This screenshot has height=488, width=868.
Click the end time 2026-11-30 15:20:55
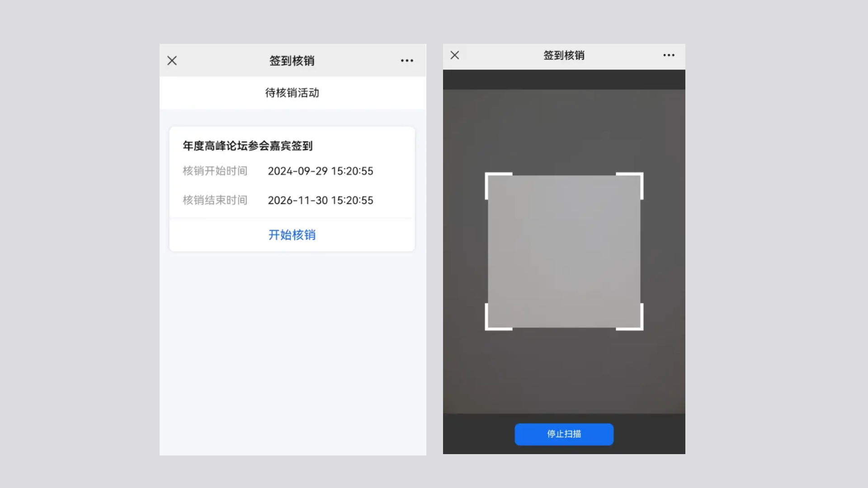click(320, 200)
